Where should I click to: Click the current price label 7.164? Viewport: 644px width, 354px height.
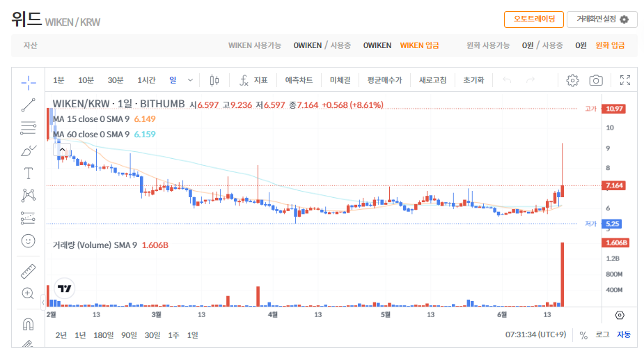point(614,185)
